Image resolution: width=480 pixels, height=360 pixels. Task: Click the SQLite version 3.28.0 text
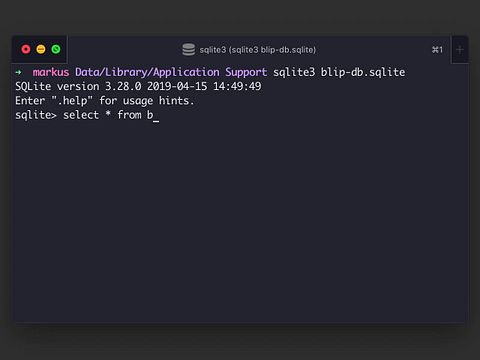(78, 86)
